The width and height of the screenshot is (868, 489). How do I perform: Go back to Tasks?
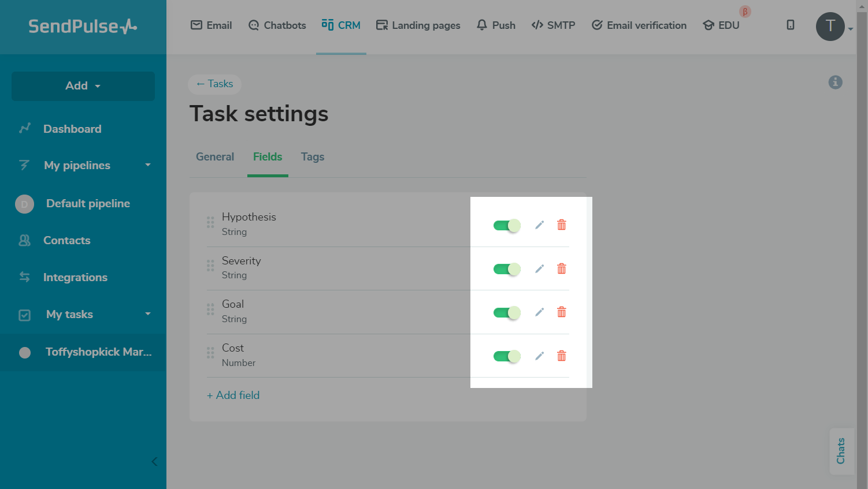214,84
